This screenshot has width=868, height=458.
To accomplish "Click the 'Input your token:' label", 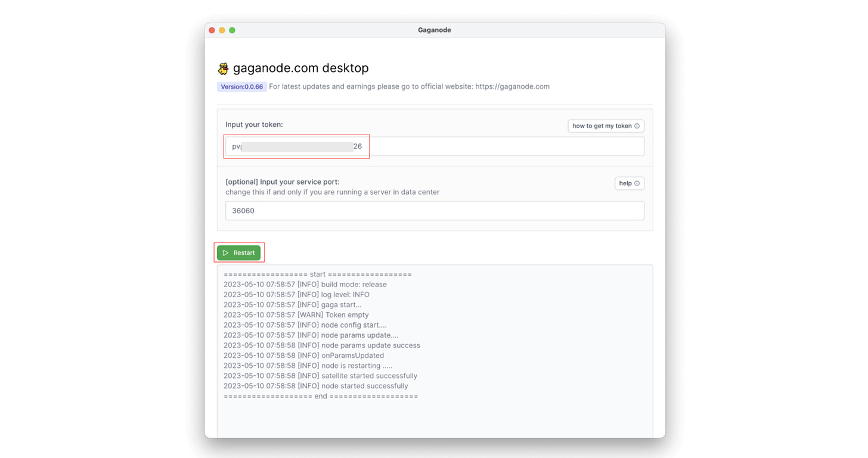I will click(254, 124).
